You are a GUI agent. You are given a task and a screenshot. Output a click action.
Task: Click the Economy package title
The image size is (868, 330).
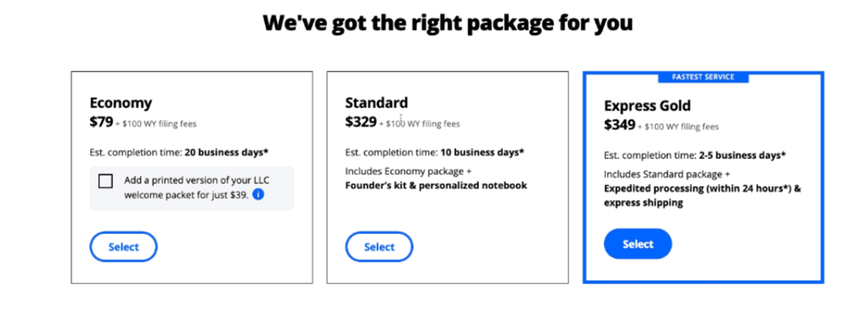click(x=121, y=103)
